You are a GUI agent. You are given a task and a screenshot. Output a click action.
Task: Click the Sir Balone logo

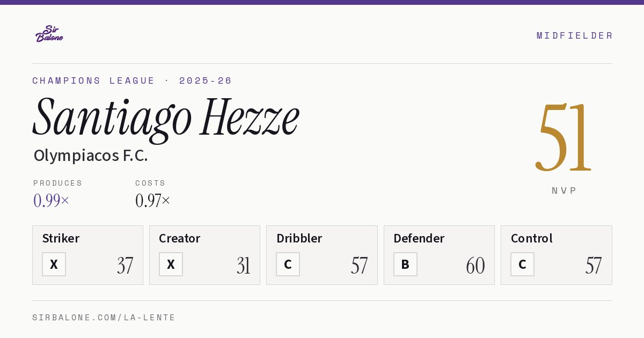[49, 34]
